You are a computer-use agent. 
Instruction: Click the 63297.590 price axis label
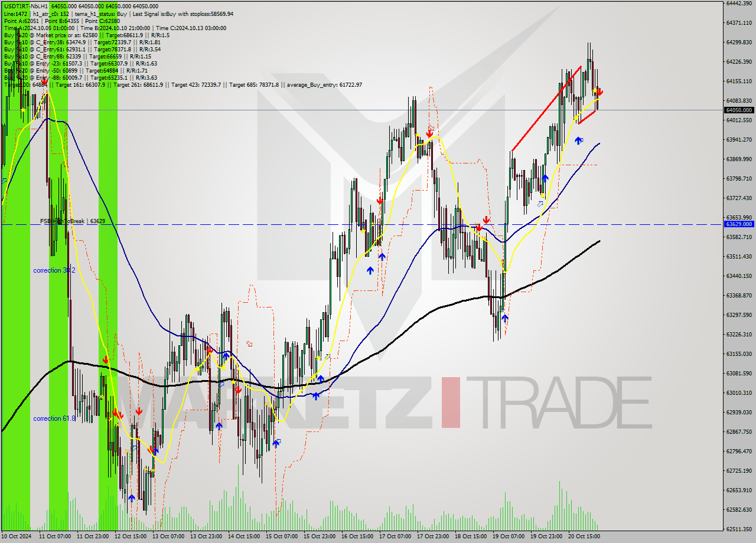pyautogui.click(x=739, y=315)
